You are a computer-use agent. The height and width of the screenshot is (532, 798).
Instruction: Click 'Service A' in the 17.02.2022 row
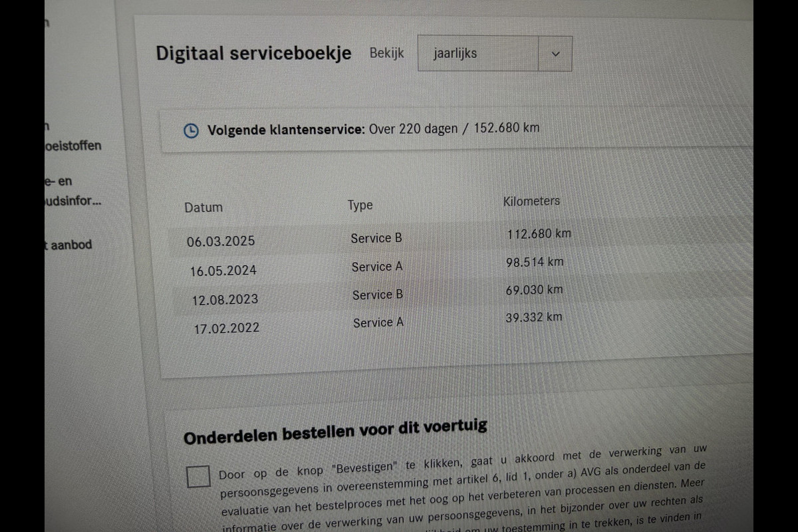pyautogui.click(x=378, y=323)
